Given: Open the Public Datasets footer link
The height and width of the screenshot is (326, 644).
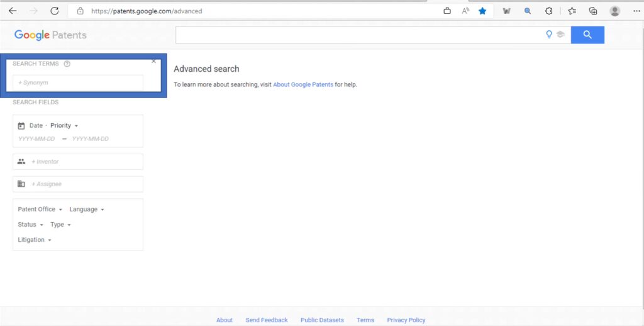Looking at the screenshot, I should click(322, 320).
